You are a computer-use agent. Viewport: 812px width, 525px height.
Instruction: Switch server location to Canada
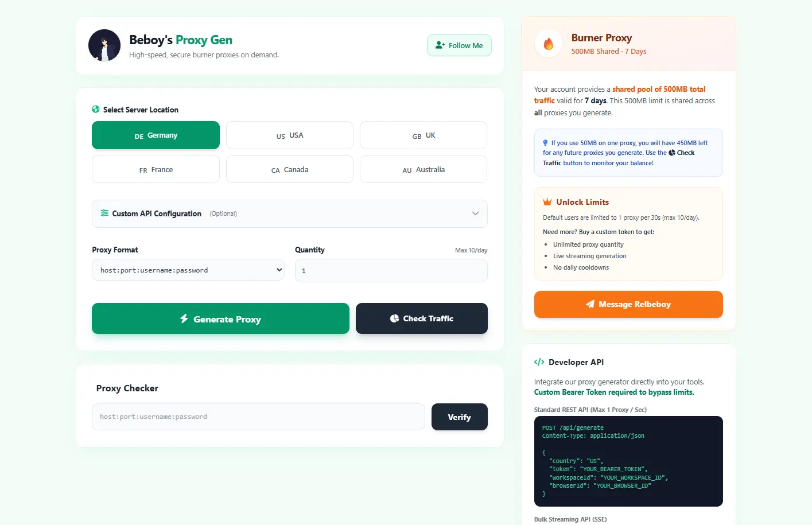click(290, 169)
